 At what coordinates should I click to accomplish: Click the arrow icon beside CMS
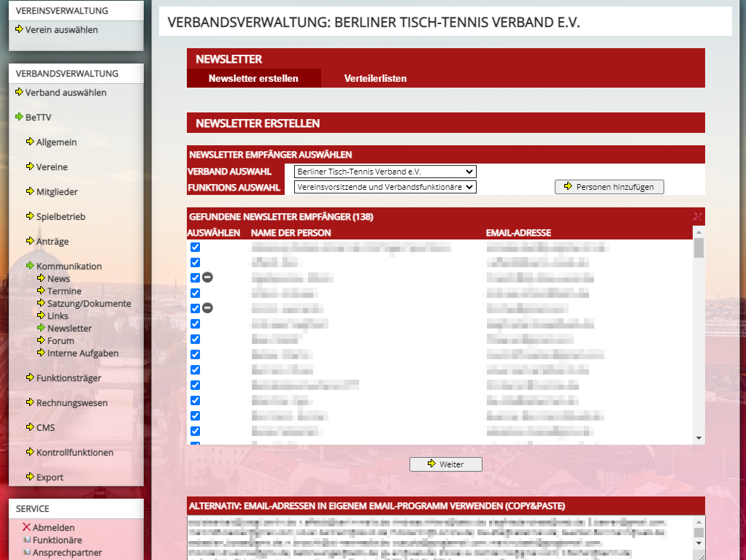click(30, 426)
